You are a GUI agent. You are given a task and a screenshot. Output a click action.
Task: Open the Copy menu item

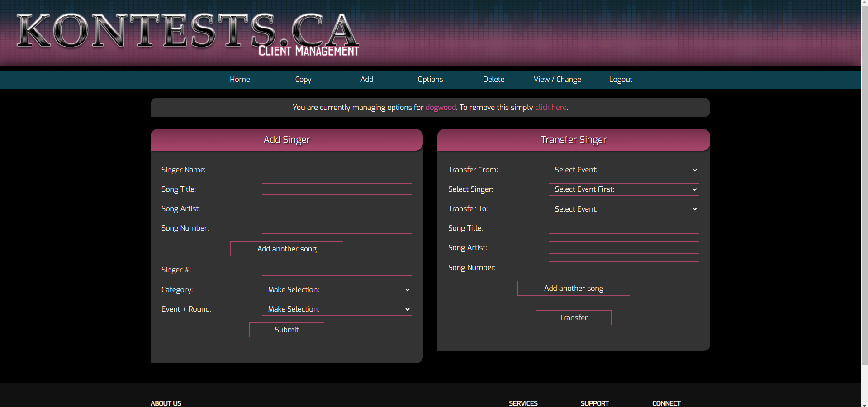tap(303, 79)
